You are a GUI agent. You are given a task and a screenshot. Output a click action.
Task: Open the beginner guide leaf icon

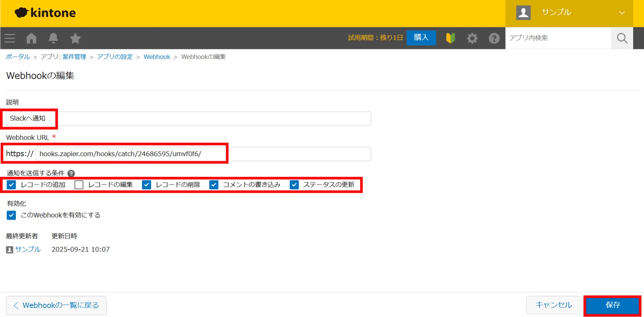point(450,38)
